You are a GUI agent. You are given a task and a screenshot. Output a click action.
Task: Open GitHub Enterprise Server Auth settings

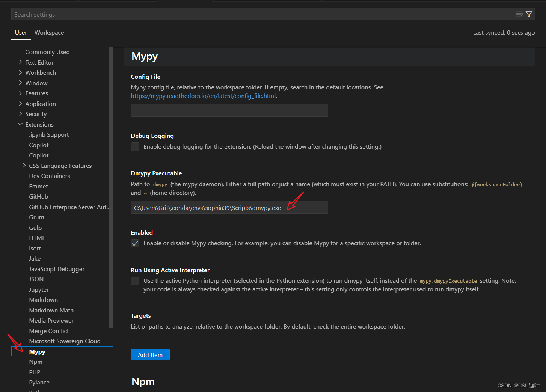point(70,207)
